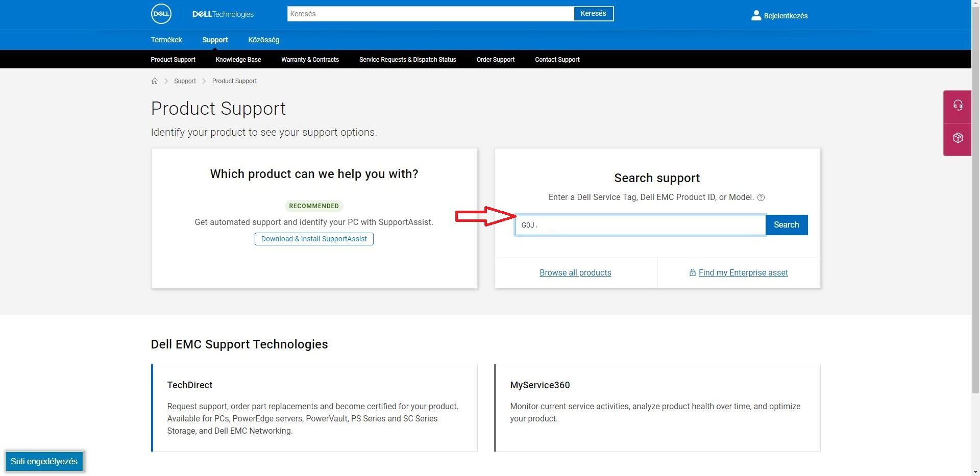Open the TechDirect card
This screenshot has height=476, width=980.
point(314,408)
